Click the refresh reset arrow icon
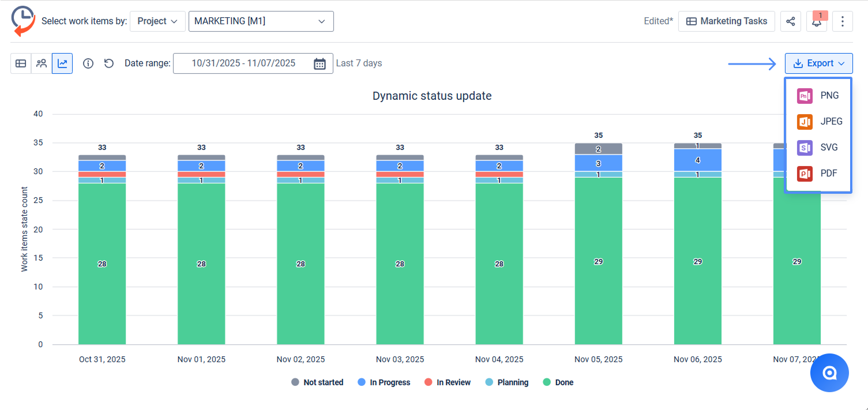Image resolution: width=868 pixels, height=410 pixels. point(109,63)
